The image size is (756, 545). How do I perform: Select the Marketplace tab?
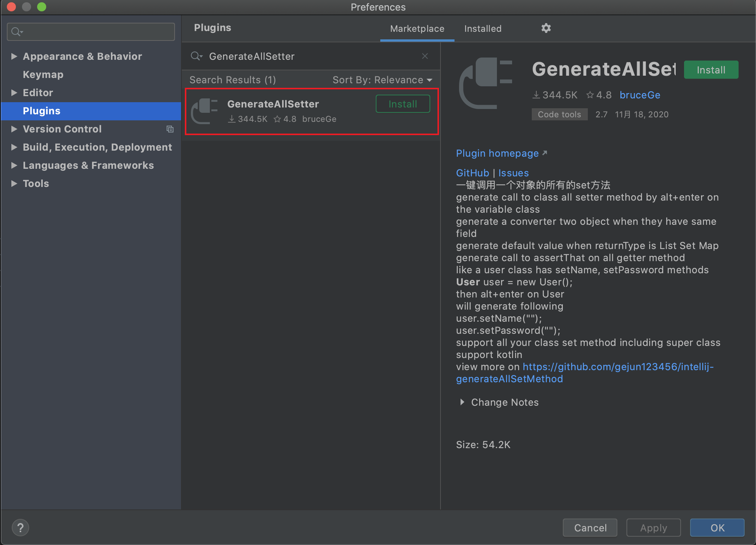coord(417,29)
